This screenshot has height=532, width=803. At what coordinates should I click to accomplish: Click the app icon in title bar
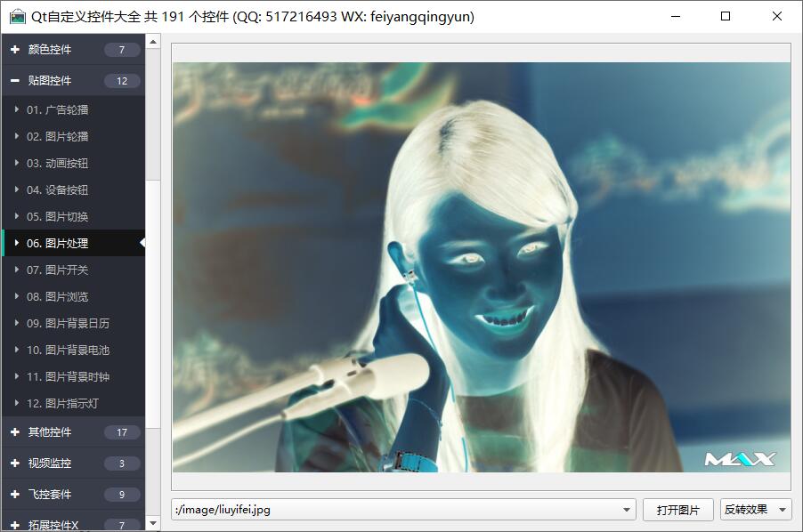[17, 17]
